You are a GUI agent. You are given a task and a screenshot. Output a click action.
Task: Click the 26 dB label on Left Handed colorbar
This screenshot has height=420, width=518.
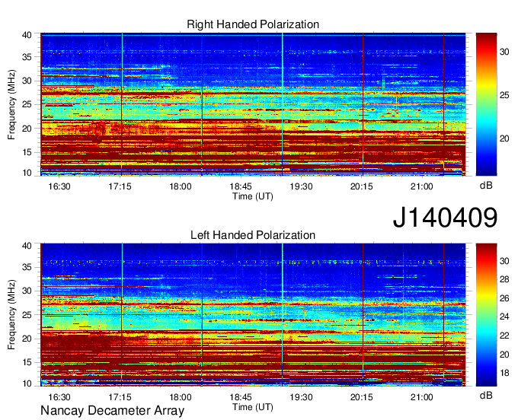(x=504, y=298)
